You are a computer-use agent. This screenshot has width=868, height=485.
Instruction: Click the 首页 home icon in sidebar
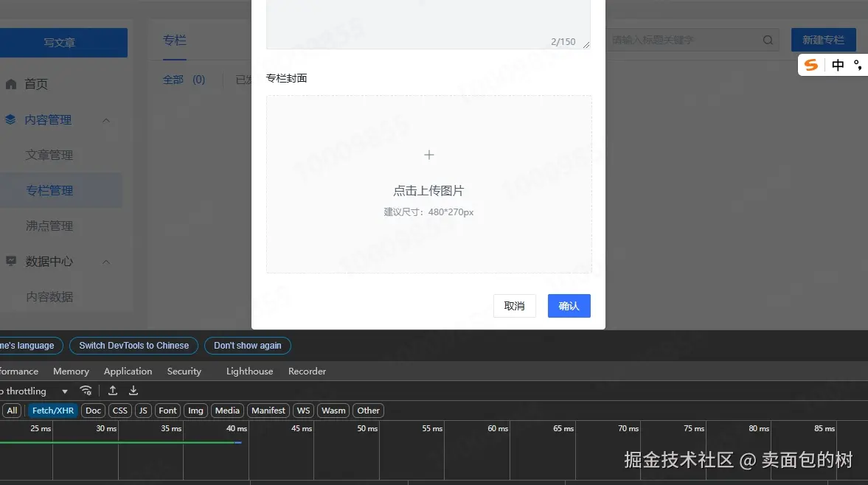(x=11, y=84)
